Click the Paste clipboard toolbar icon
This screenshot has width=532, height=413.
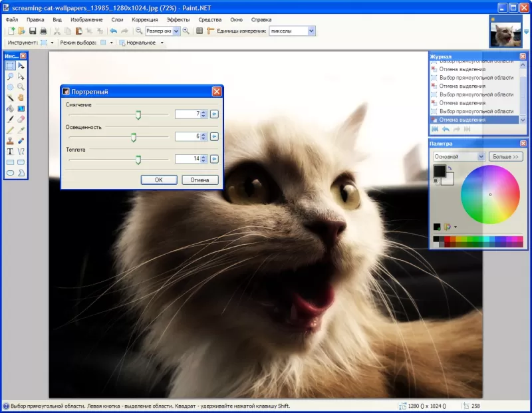78,31
